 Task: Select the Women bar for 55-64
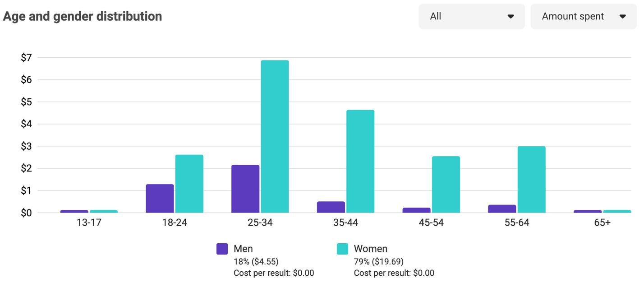[532, 179]
